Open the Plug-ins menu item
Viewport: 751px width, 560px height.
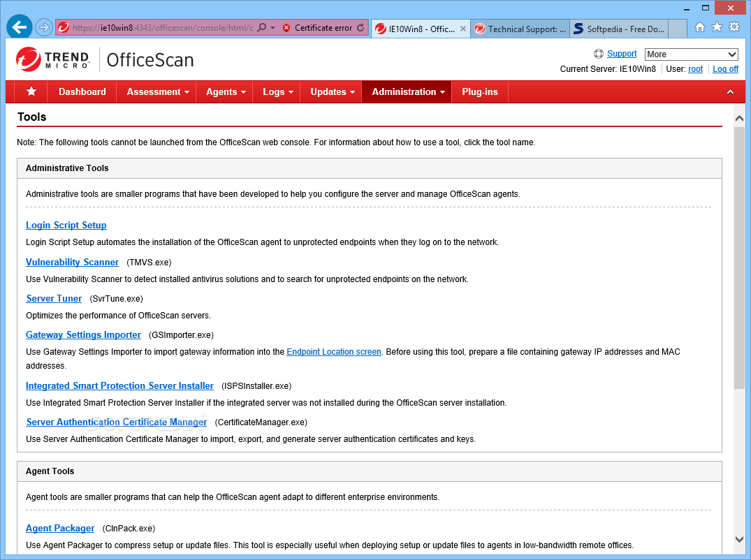click(479, 91)
